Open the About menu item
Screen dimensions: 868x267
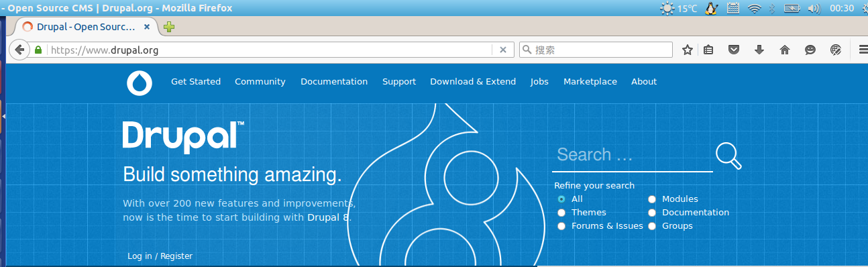pyautogui.click(x=644, y=82)
